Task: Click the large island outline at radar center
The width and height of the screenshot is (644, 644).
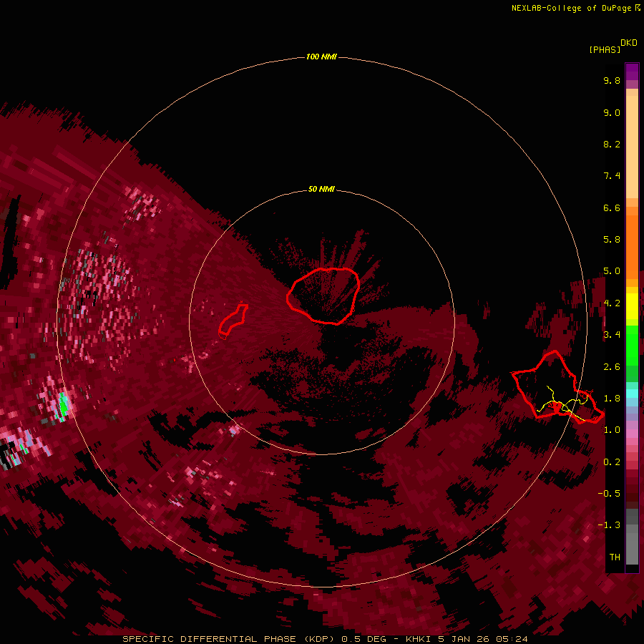Action: point(323,296)
